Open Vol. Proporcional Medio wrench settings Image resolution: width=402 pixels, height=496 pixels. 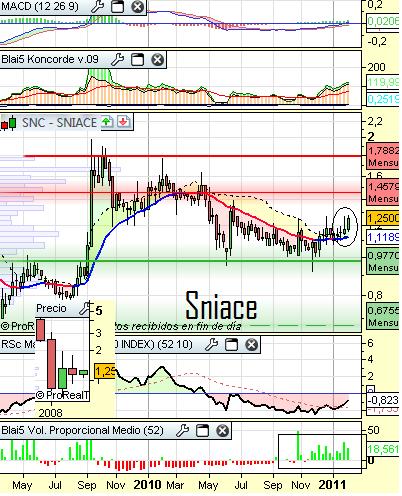(x=182, y=430)
